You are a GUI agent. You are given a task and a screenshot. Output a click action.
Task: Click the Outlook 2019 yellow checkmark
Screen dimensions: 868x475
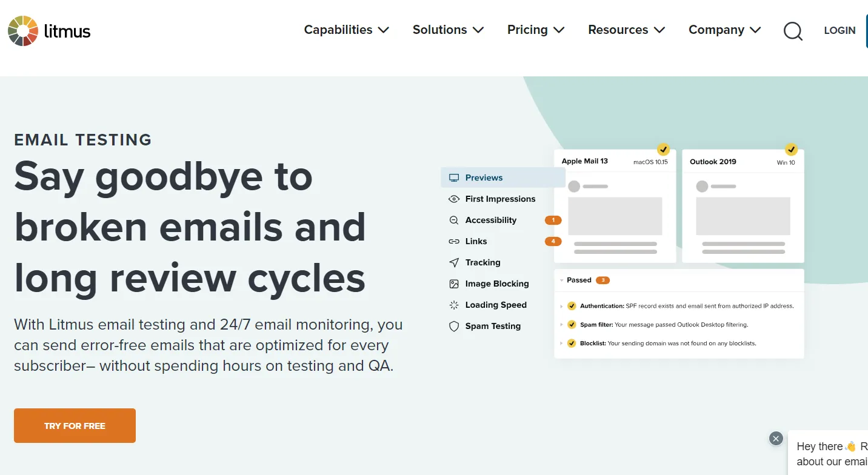tap(791, 149)
